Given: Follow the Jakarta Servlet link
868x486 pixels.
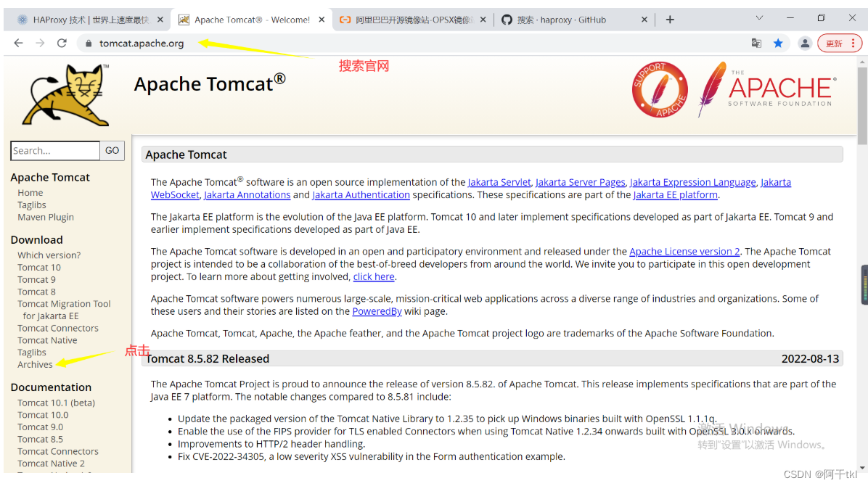Looking at the screenshot, I should click(499, 182).
